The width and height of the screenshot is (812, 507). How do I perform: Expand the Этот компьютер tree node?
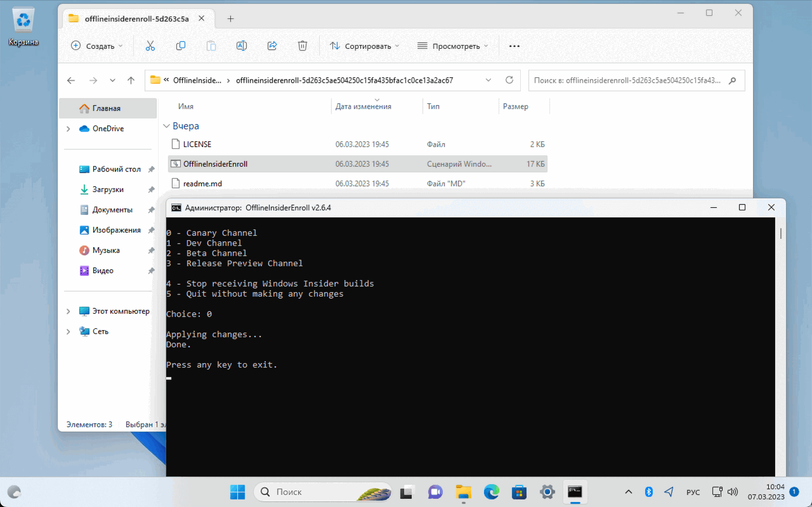click(68, 311)
